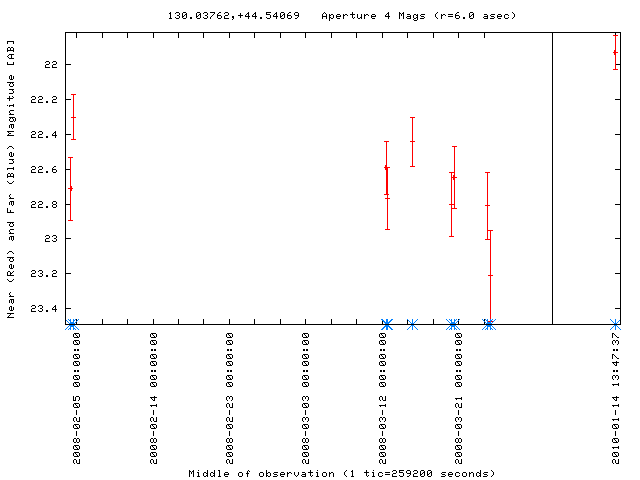640x480 pixels.
Task: Click the red data point near magnitude 22.3
Action: [x=73, y=118]
